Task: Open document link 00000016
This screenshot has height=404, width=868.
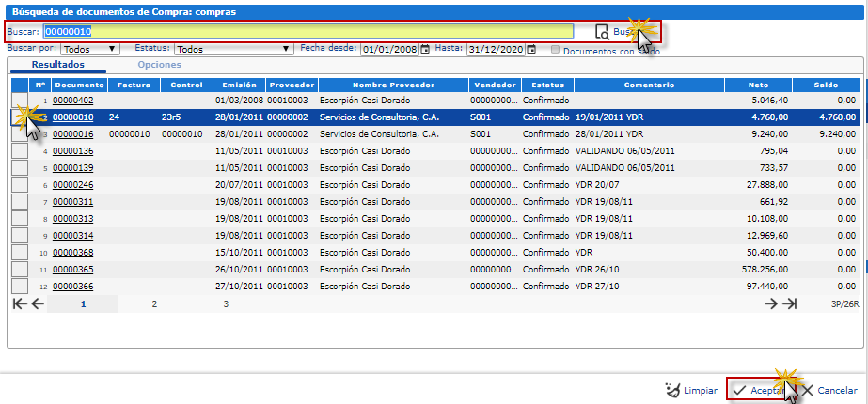Action: click(x=72, y=134)
